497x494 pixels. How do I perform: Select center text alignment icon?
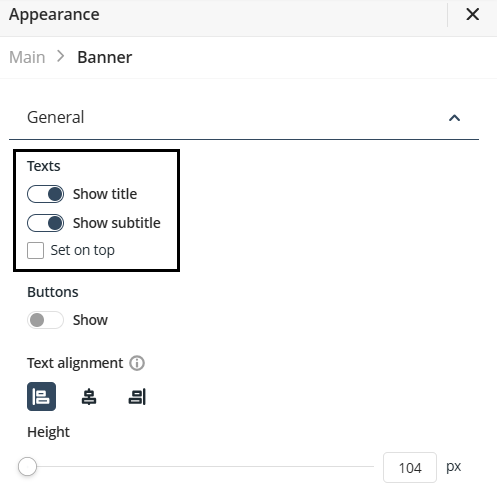pos(89,397)
